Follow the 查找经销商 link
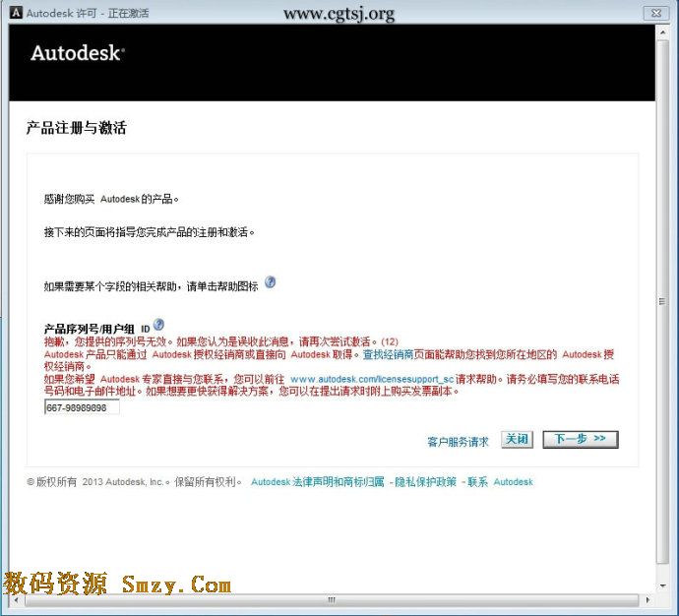Screen dimensions: 679x616 (388, 354)
